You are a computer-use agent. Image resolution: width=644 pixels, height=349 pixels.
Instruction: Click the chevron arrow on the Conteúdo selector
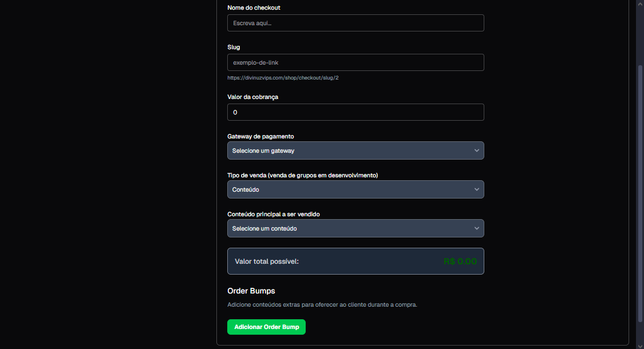coord(476,189)
